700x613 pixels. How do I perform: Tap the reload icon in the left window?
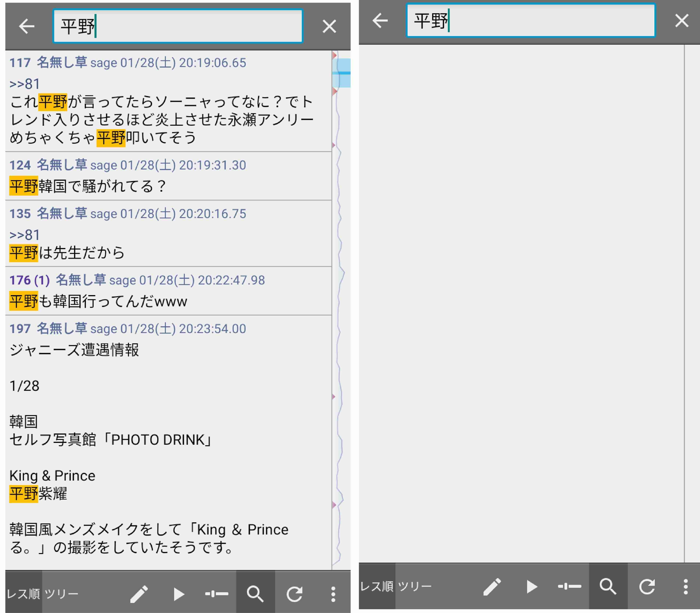pyautogui.click(x=294, y=594)
